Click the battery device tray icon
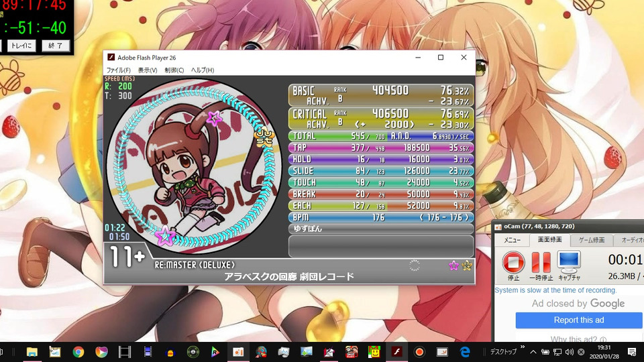Image resolution: width=644 pixels, height=362 pixels. pyautogui.click(x=545, y=352)
